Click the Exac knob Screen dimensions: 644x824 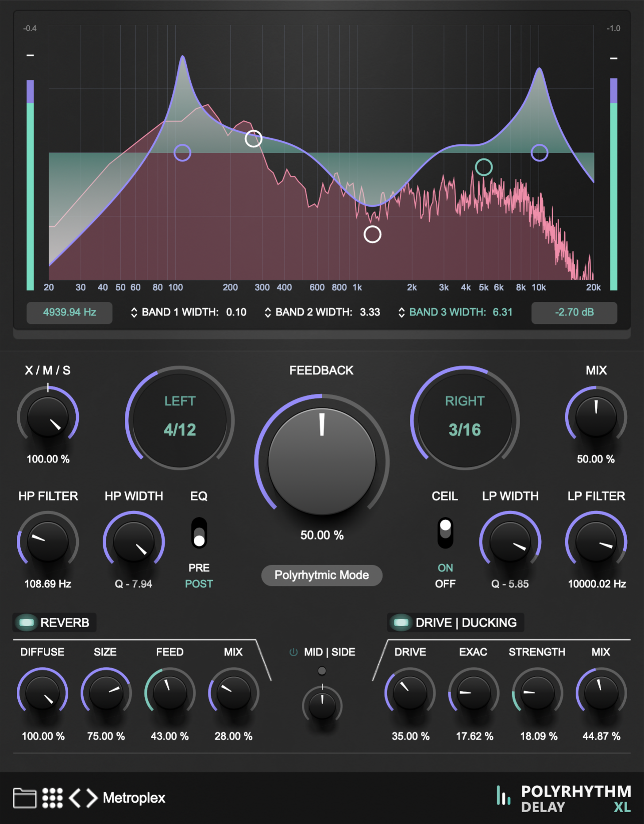point(474,693)
